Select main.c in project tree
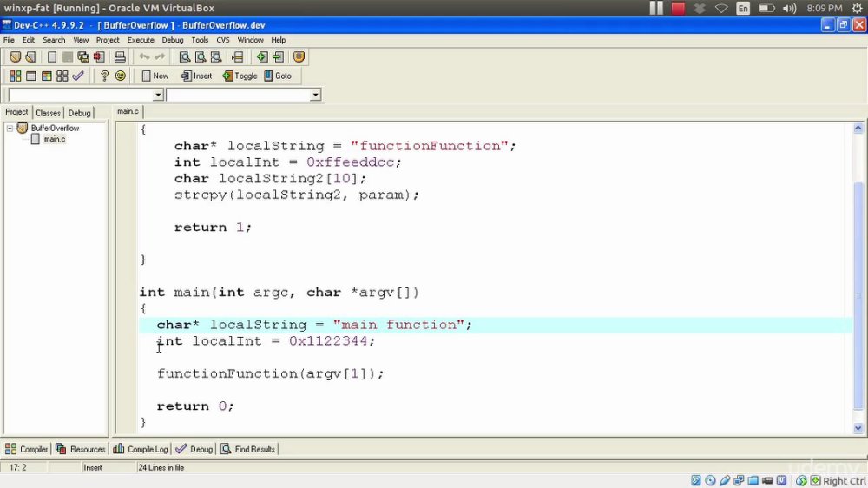 click(x=54, y=139)
